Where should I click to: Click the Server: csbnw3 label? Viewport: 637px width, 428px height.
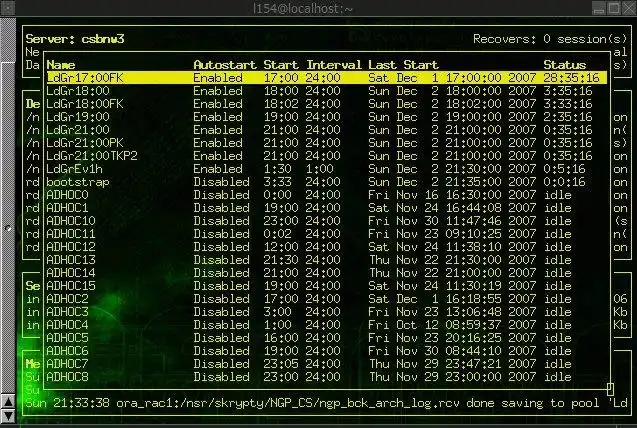point(75,39)
